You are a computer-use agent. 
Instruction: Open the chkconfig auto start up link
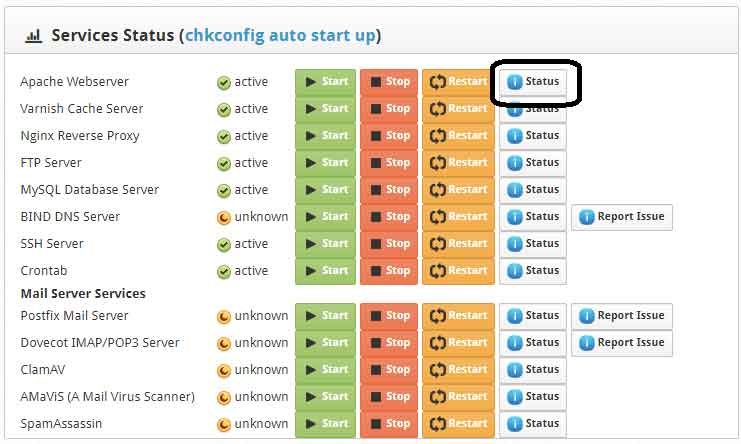pyautogui.click(x=280, y=36)
